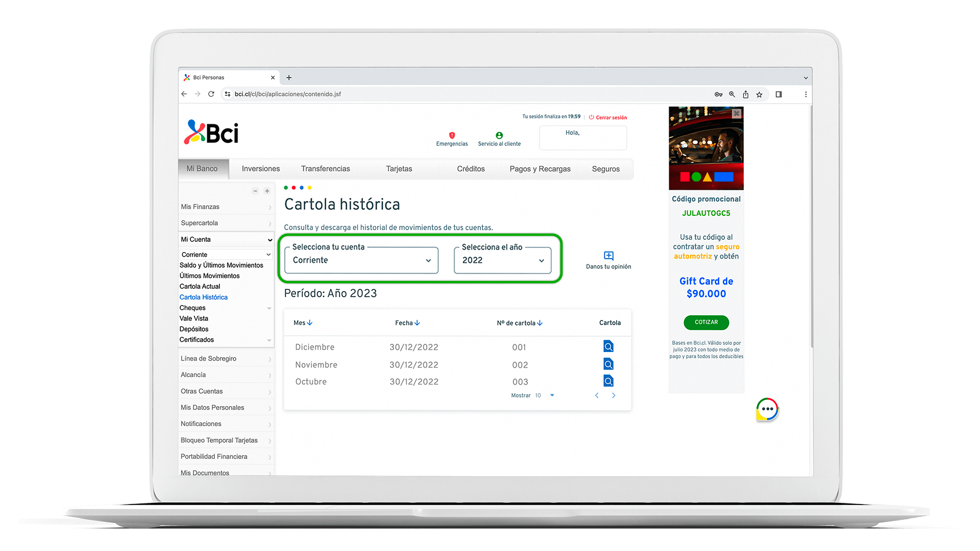The width and height of the screenshot is (980, 551).
Task: Go to next table page arrow
Action: tap(614, 395)
